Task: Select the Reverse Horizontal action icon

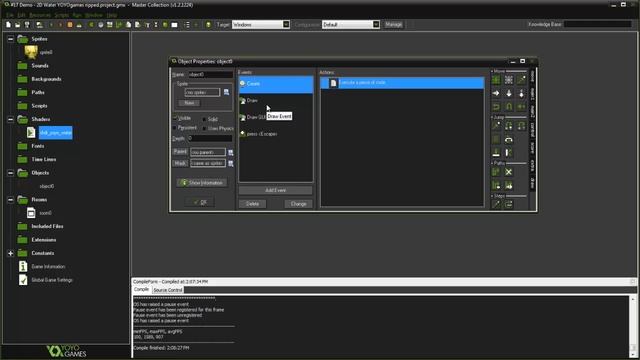Action: [x=496, y=107]
